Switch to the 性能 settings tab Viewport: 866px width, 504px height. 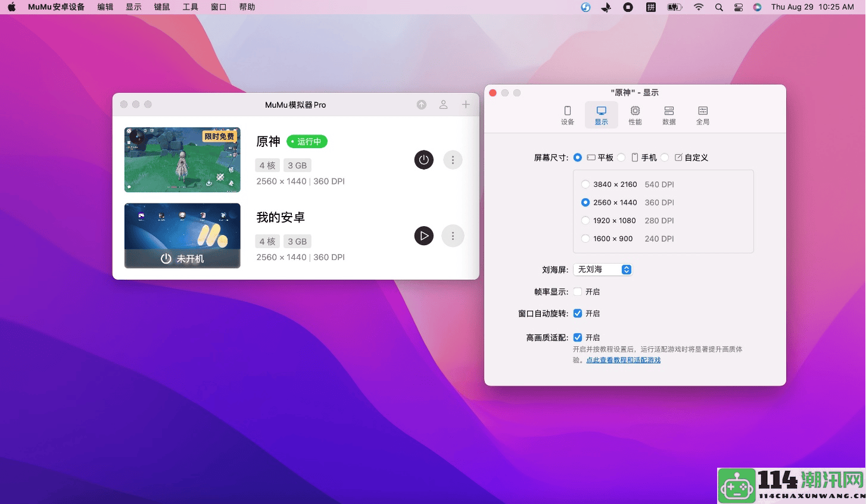pos(636,115)
